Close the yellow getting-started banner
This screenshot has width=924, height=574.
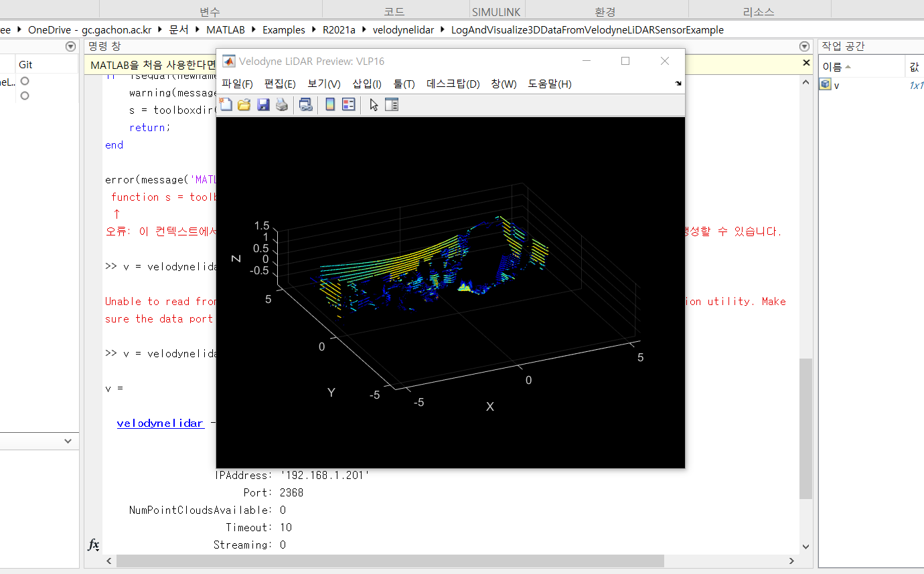click(806, 63)
